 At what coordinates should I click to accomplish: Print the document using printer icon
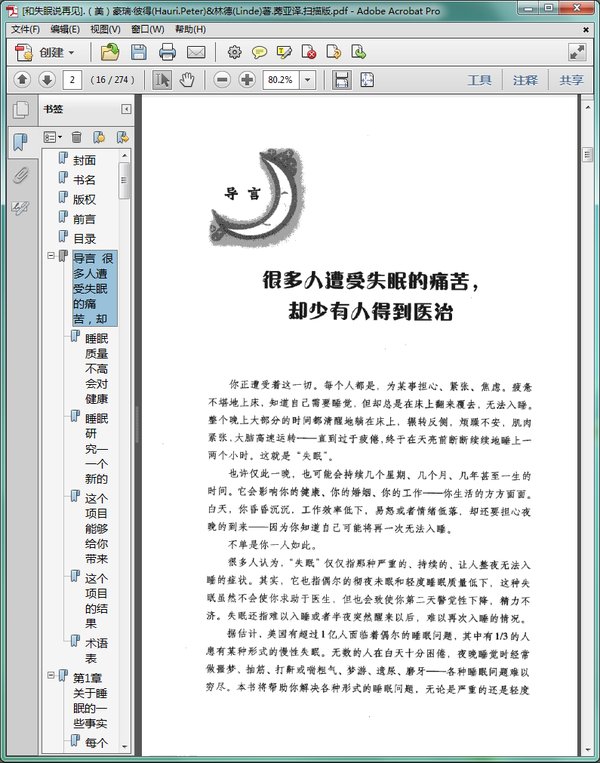[x=167, y=52]
